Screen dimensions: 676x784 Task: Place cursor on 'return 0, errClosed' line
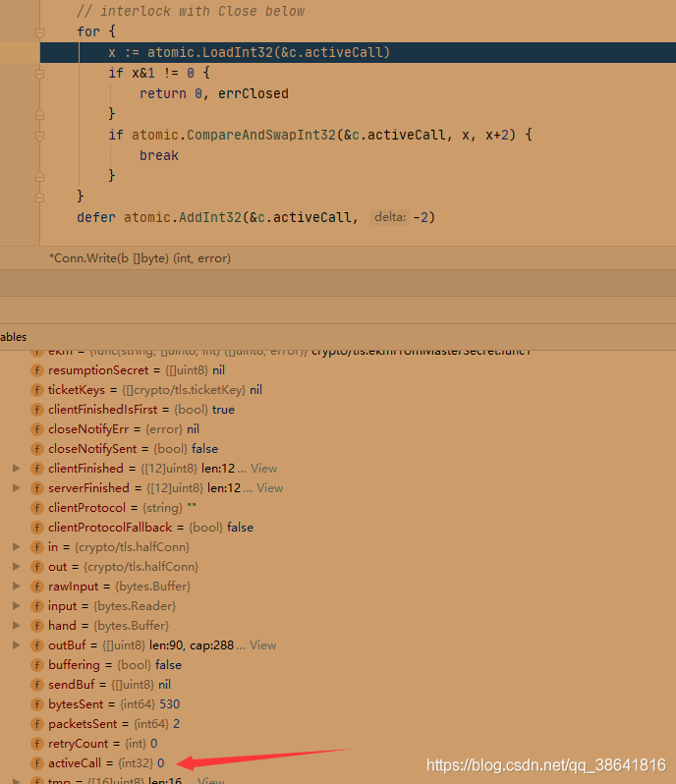coord(214,94)
